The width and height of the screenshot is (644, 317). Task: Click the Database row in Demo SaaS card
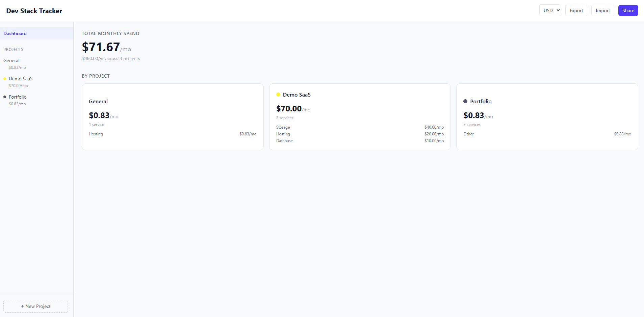point(360,141)
